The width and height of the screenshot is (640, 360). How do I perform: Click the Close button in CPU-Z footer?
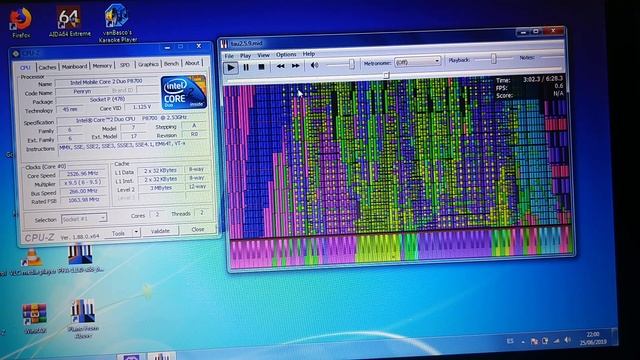pyautogui.click(x=198, y=229)
